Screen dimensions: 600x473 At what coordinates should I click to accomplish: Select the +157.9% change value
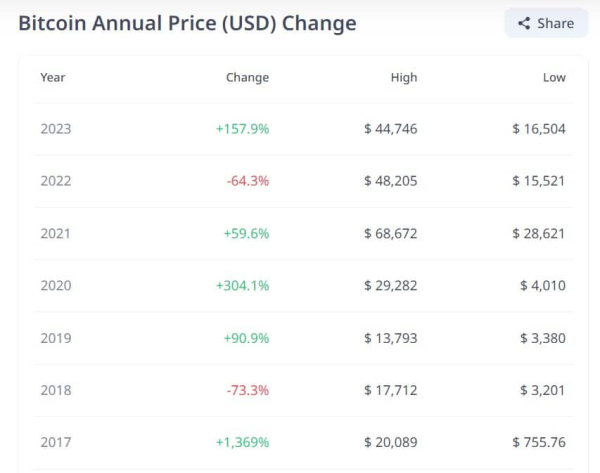[x=242, y=129]
